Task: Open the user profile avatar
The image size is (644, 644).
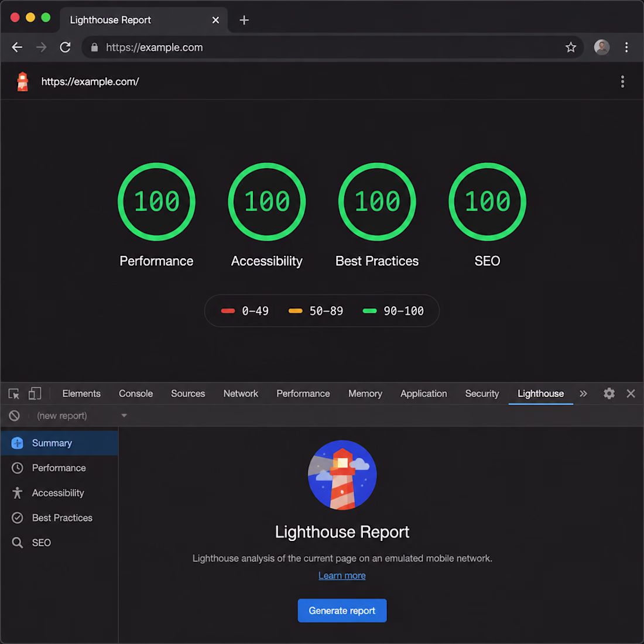Action: 601,47
